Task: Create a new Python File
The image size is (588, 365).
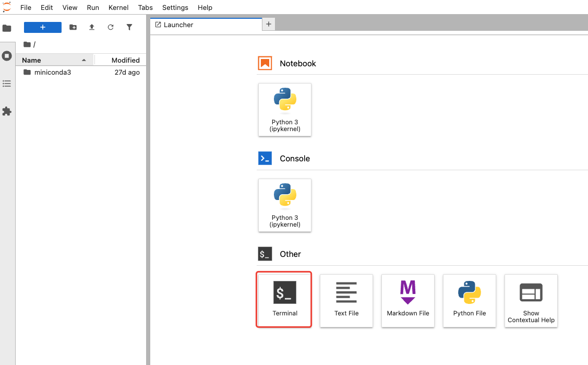Action: click(470, 300)
